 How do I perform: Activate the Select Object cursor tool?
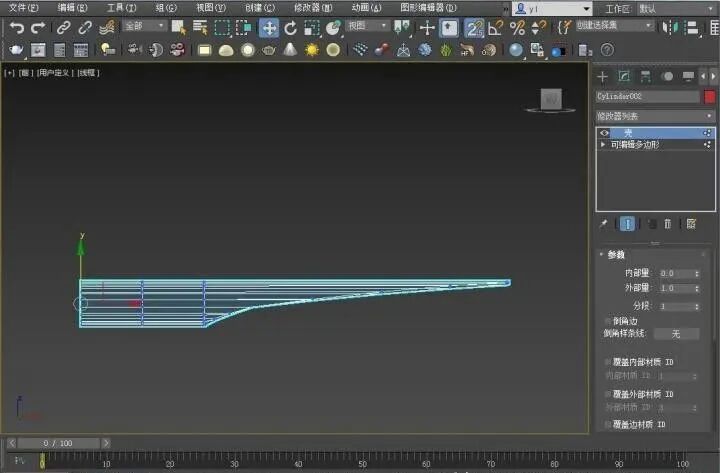pyautogui.click(x=179, y=28)
